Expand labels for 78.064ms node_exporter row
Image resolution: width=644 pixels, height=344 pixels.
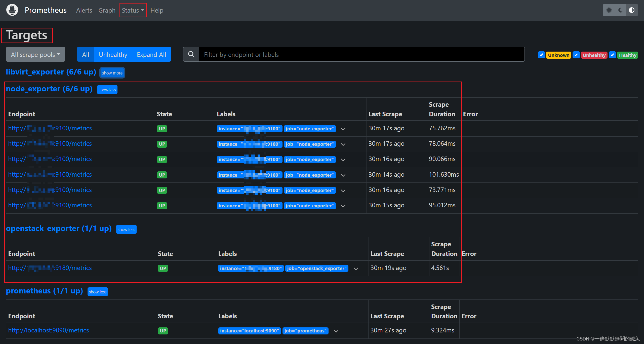point(343,144)
